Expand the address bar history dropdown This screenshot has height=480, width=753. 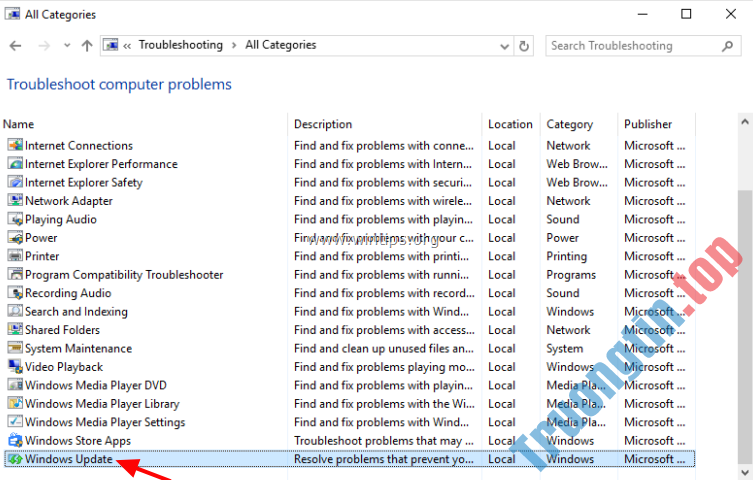(504, 46)
